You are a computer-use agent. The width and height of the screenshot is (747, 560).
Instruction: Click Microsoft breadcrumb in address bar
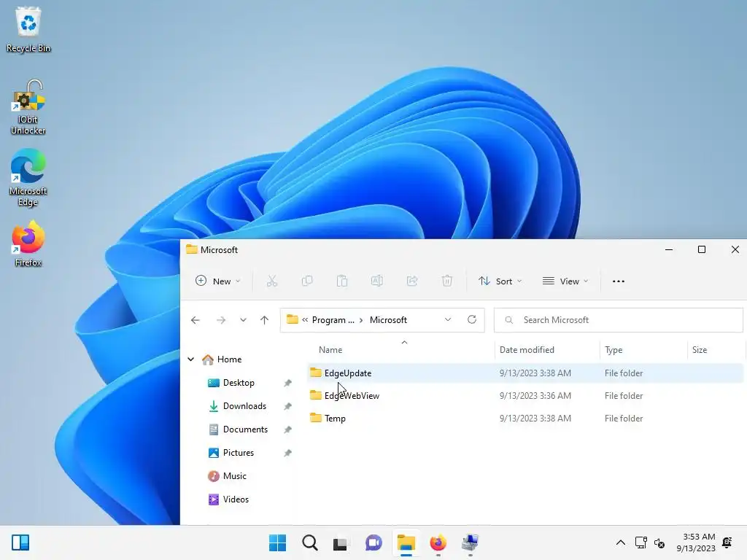point(388,320)
